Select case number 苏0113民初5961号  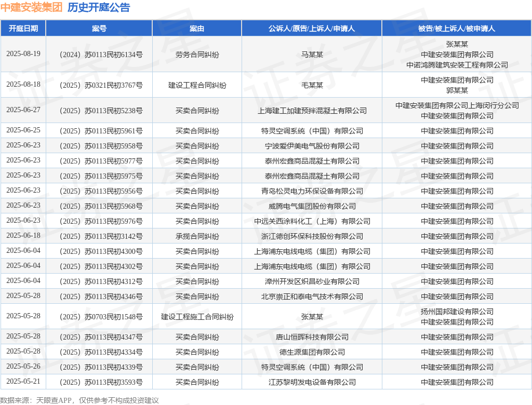pos(101,131)
